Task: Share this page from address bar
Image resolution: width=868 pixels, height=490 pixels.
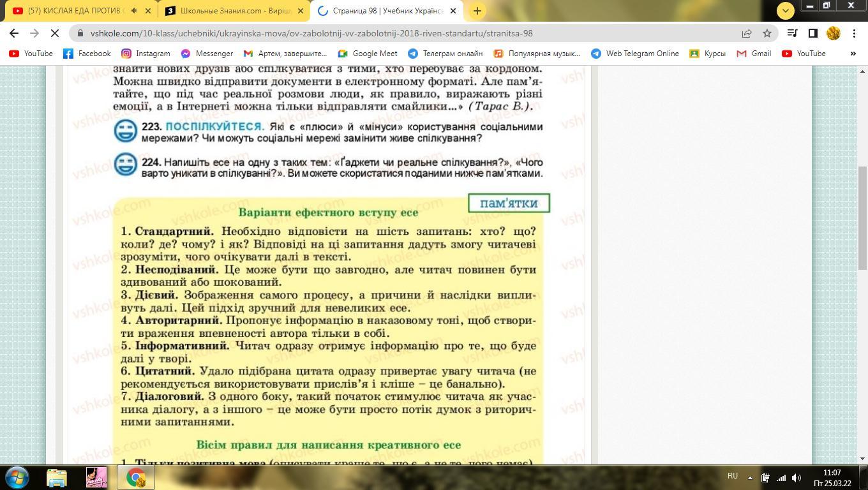Action: coord(746,33)
